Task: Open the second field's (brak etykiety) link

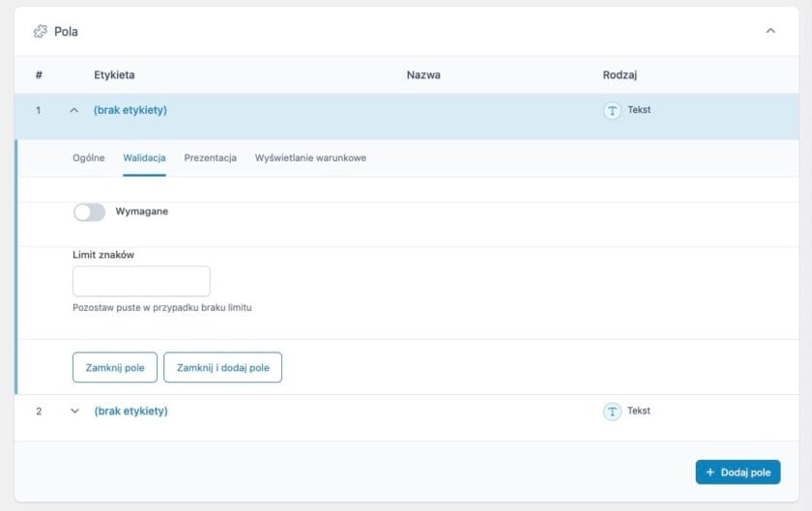Action: (x=130, y=412)
